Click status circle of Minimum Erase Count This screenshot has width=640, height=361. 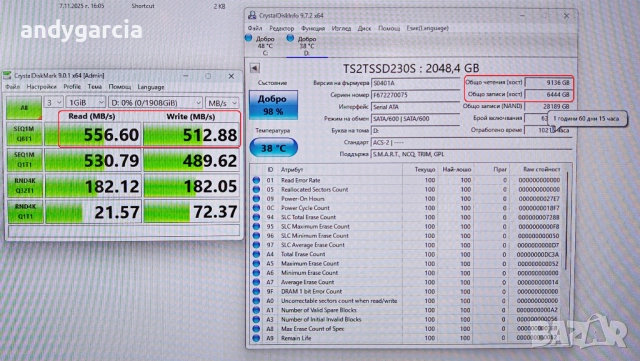(256, 273)
